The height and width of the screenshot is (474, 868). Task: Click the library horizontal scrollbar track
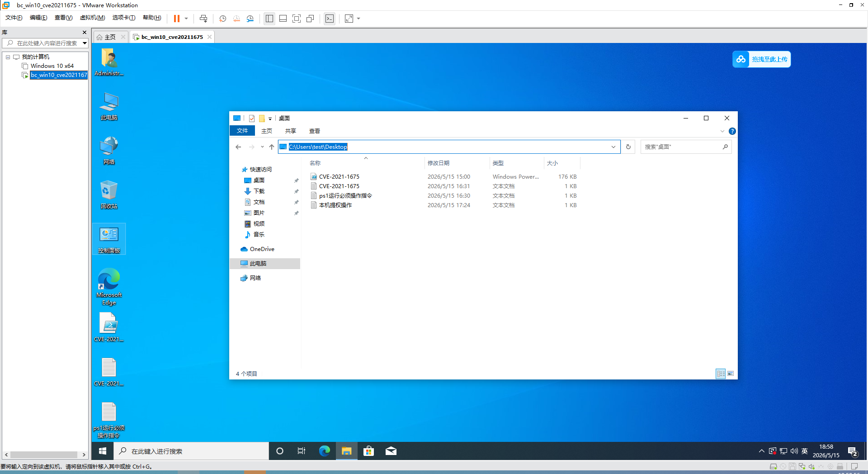45,455
